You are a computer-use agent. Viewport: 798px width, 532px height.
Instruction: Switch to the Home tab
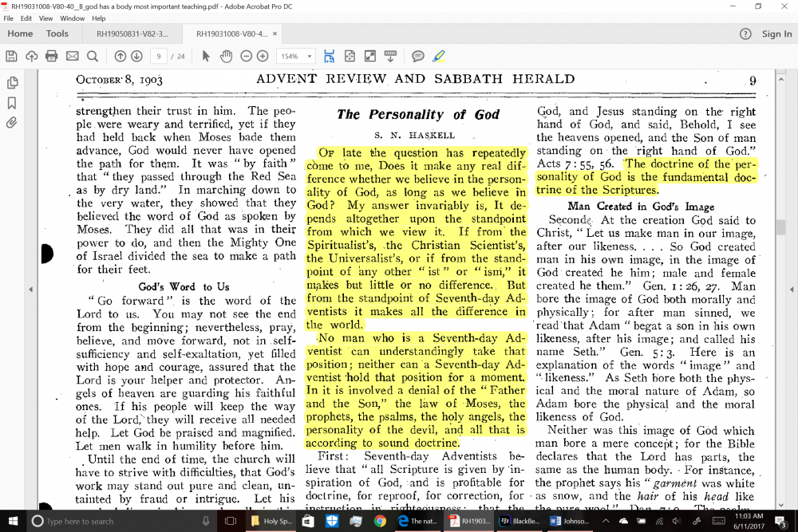20,33
